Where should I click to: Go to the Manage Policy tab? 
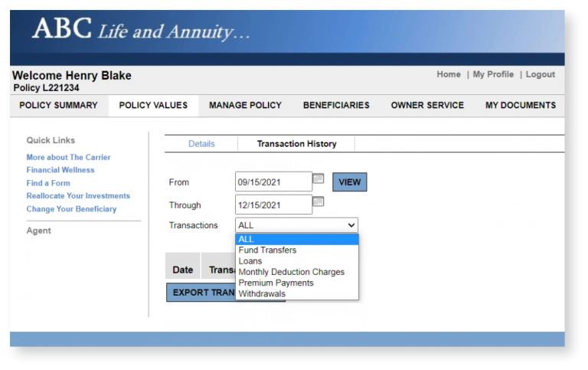245,105
